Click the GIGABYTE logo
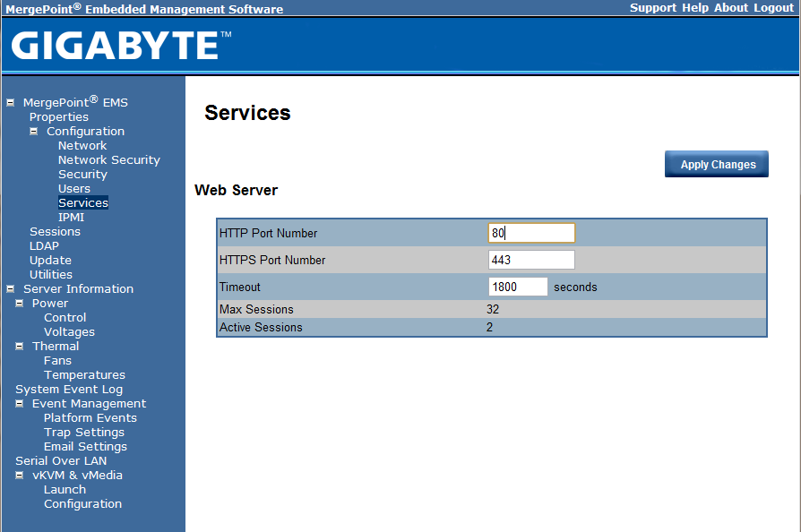801x532 pixels. pos(121,46)
